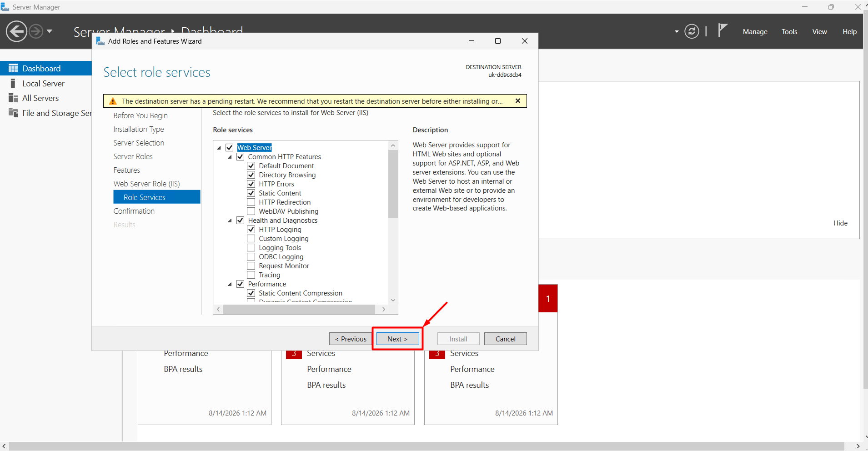868x451 pixels.
Task: Go to Installation Type step
Action: (139, 129)
